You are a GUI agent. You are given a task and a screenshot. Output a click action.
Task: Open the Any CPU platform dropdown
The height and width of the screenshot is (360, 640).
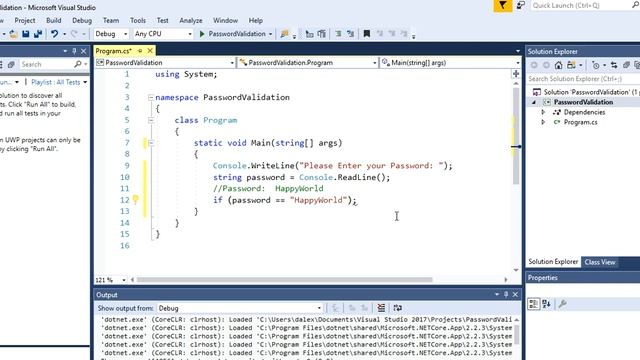163,34
